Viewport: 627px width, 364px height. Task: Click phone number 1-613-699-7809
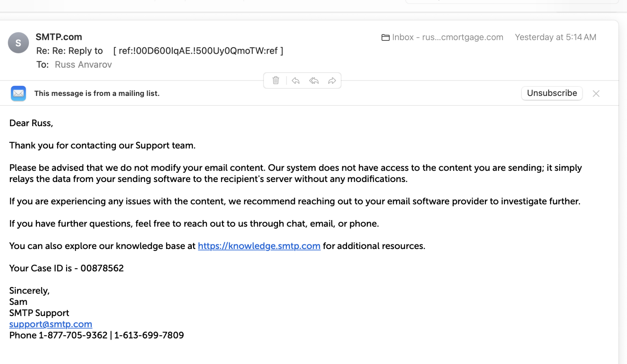149,335
